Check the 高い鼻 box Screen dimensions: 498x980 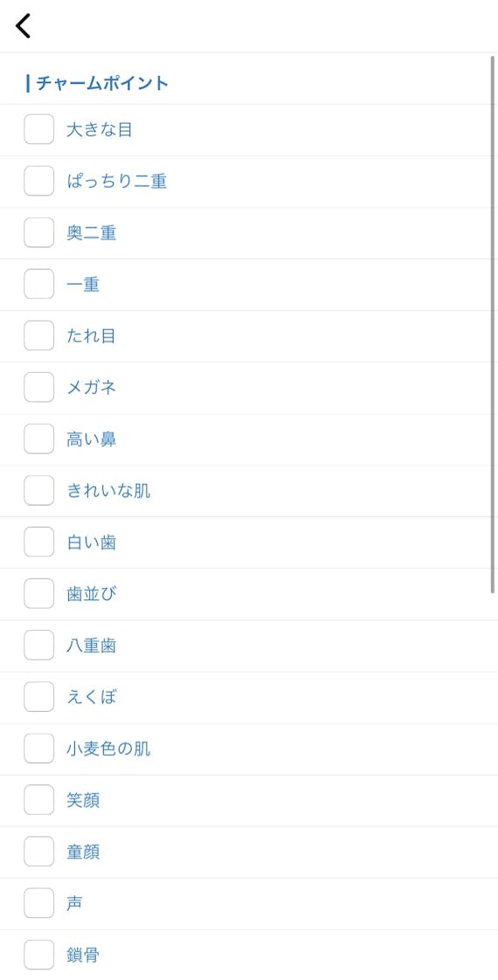[x=38, y=438]
